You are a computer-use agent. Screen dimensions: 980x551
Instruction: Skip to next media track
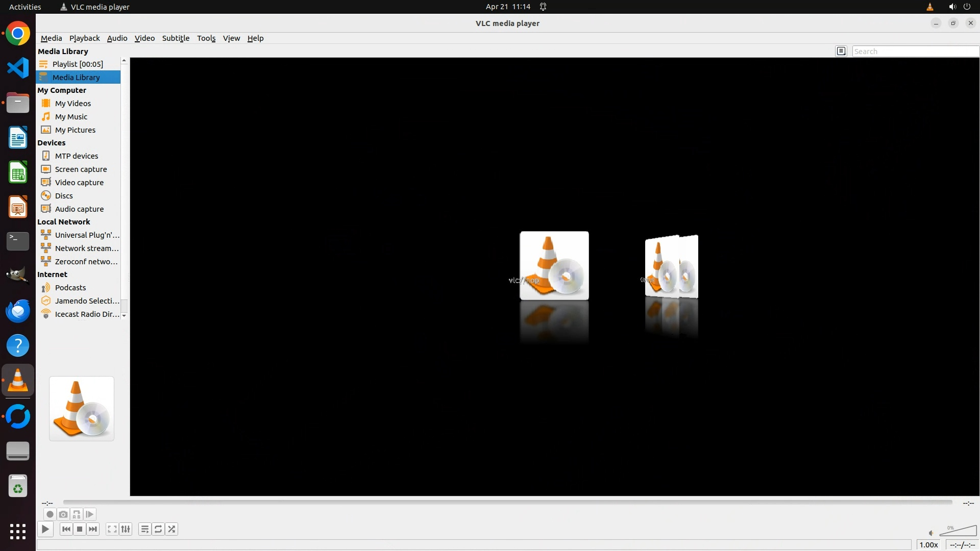click(93, 529)
